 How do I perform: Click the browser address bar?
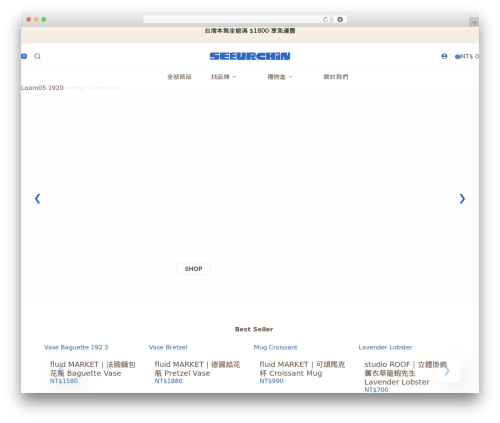(237, 19)
